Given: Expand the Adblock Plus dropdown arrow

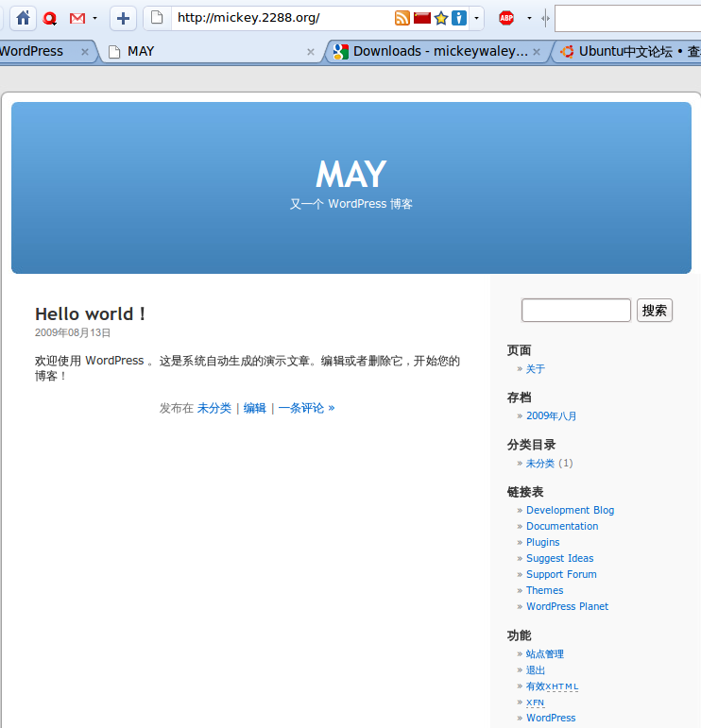Looking at the screenshot, I should click(529, 19).
